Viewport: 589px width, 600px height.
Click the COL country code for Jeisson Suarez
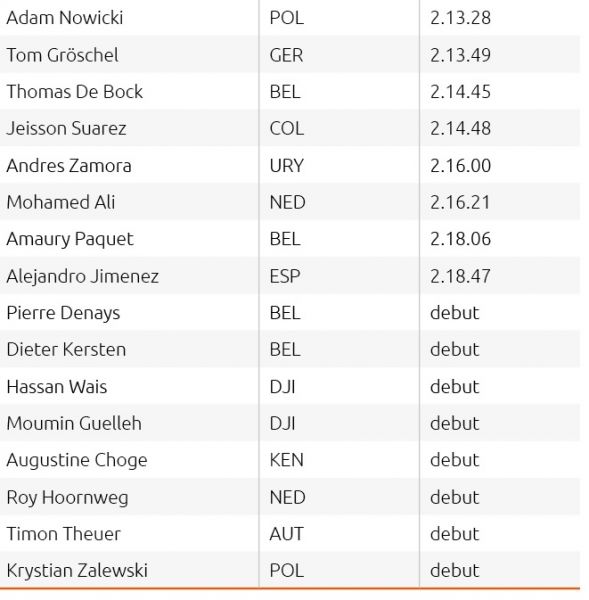pyautogui.click(x=287, y=129)
